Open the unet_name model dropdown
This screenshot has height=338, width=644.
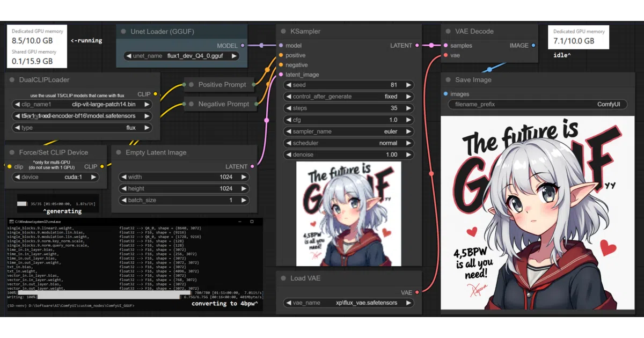click(181, 56)
